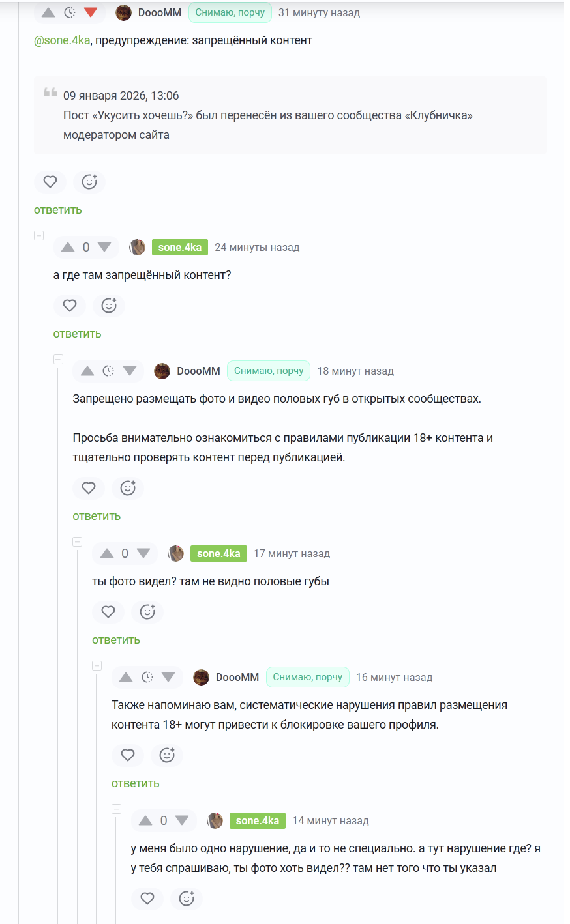The height and width of the screenshot is (924, 570).
Task: Like the 'ты фото видел?' comment with heart
Action: (108, 612)
